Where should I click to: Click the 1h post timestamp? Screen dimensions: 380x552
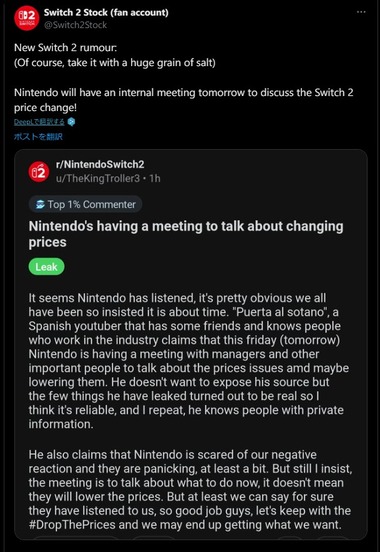click(155, 178)
